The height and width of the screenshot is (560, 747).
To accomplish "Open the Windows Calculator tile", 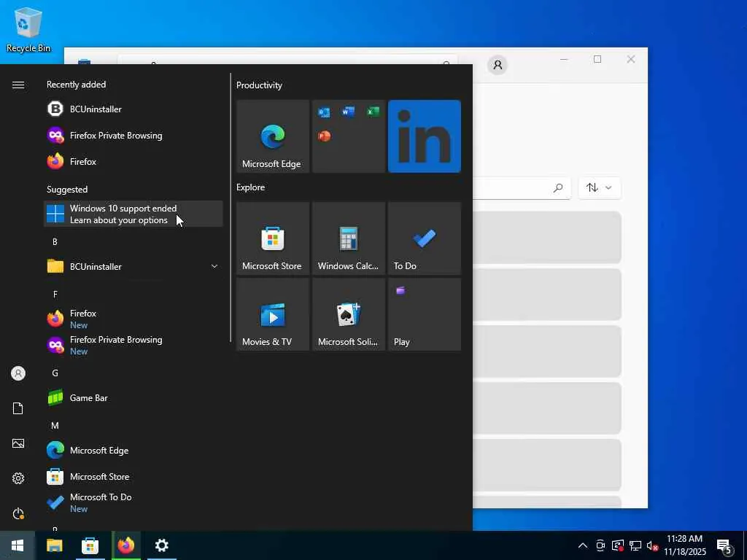I will [x=348, y=238].
